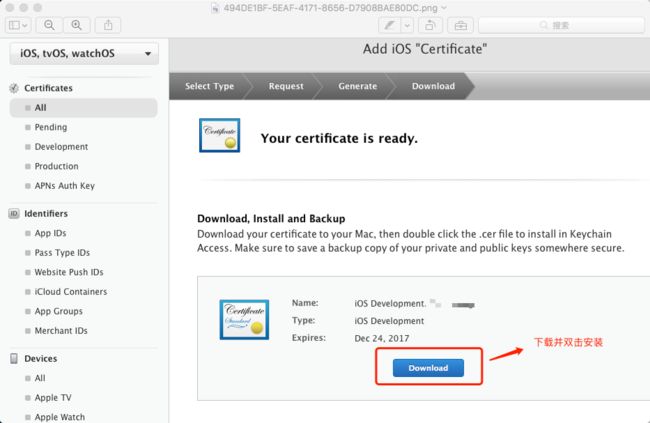Click the Devices phone icon

click(14, 358)
